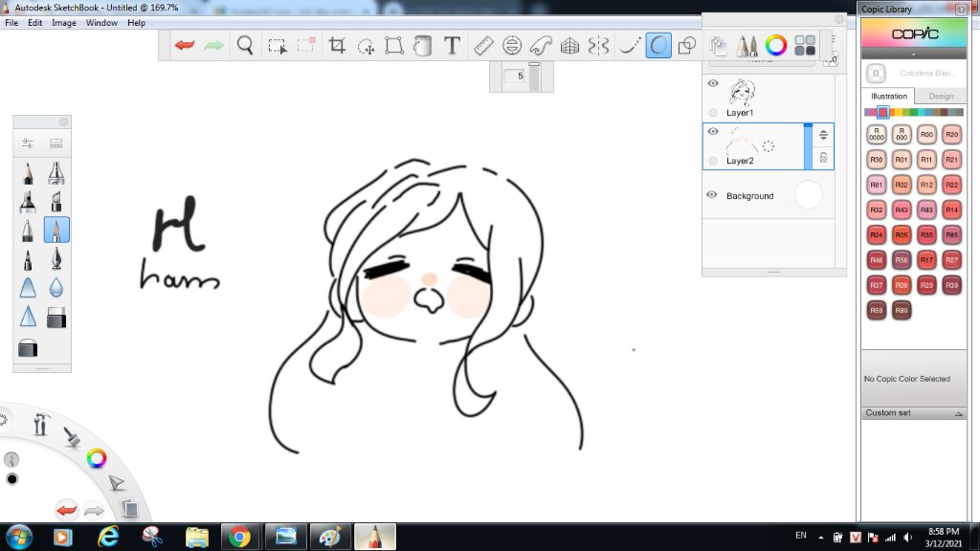This screenshot has height=551, width=980.
Task: Pick Copic color R85
Action: pos(951,235)
